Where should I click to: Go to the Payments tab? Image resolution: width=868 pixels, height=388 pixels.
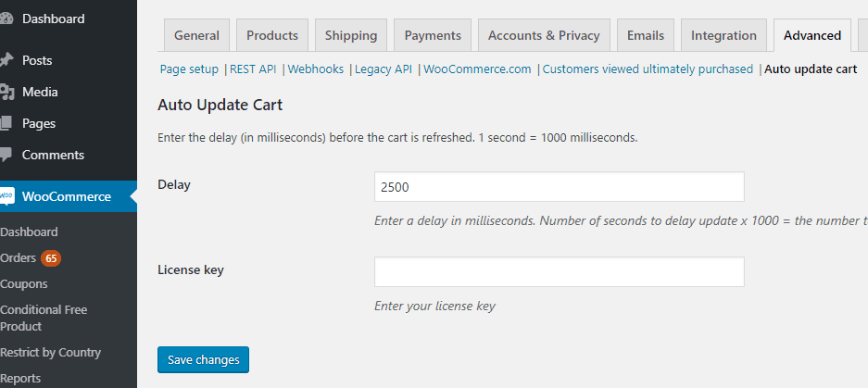[x=433, y=35]
